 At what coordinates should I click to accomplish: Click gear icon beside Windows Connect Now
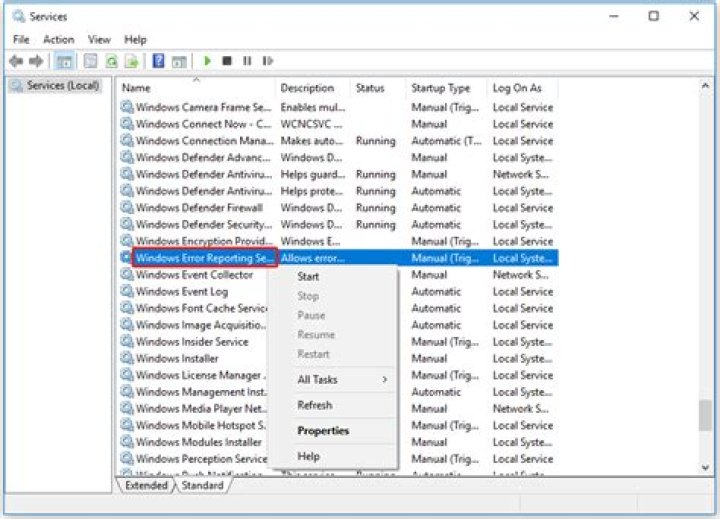(x=127, y=124)
